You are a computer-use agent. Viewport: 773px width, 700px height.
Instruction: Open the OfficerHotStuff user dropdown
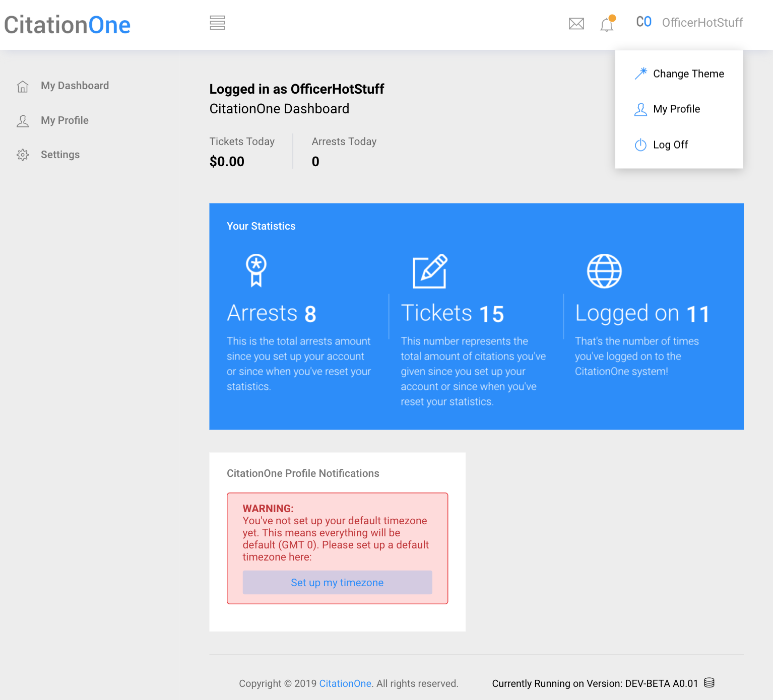pos(702,23)
